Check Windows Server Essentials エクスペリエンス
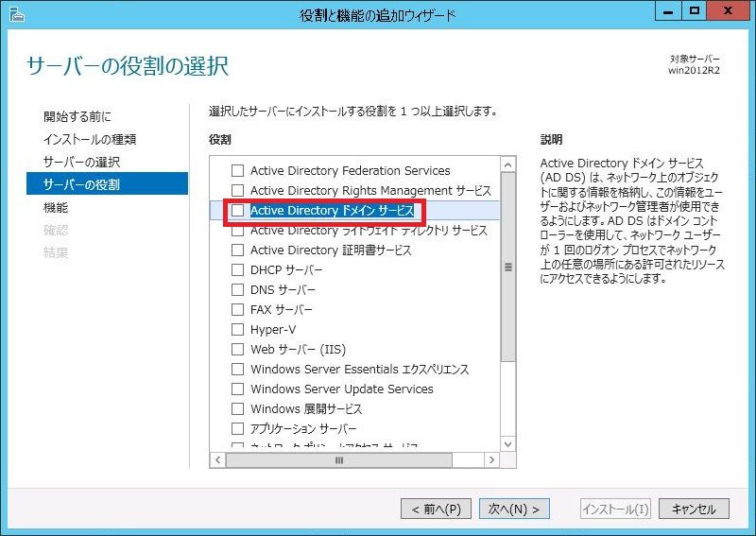 pos(238,369)
